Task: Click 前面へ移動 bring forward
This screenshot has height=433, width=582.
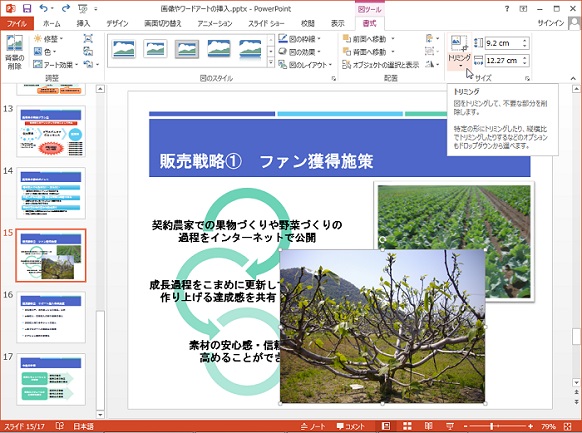Action: (365, 39)
